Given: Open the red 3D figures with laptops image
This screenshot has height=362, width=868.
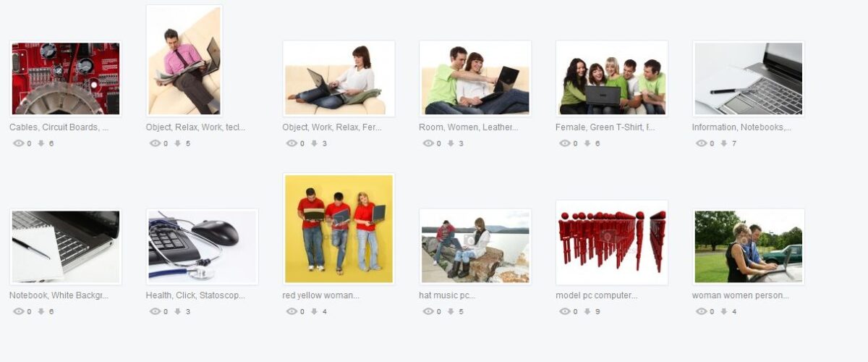Looking at the screenshot, I should [612, 243].
